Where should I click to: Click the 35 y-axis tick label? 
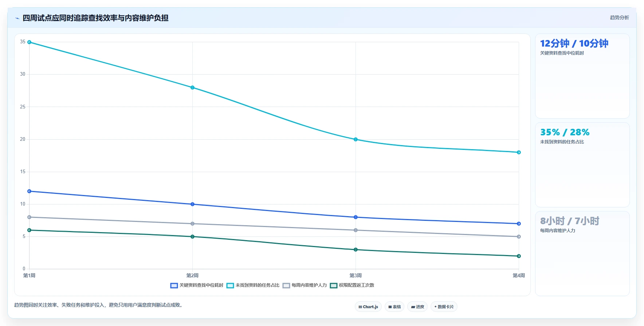pyautogui.click(x=23, y=42)
